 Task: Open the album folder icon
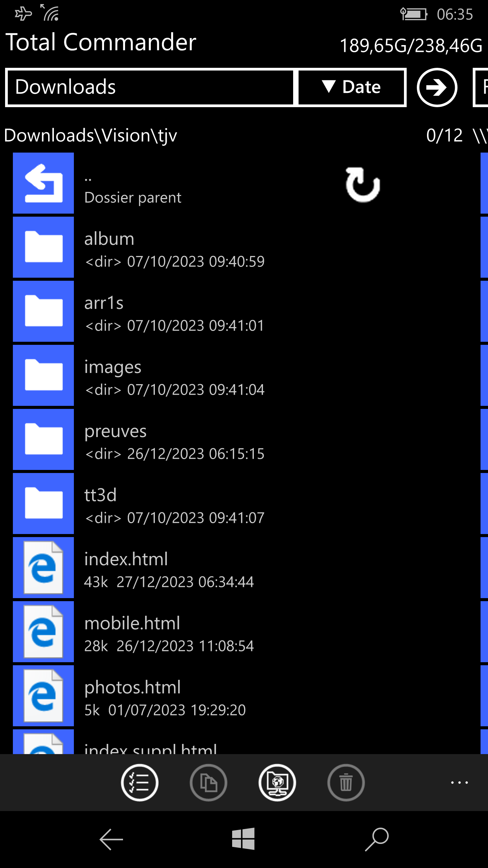43,247
